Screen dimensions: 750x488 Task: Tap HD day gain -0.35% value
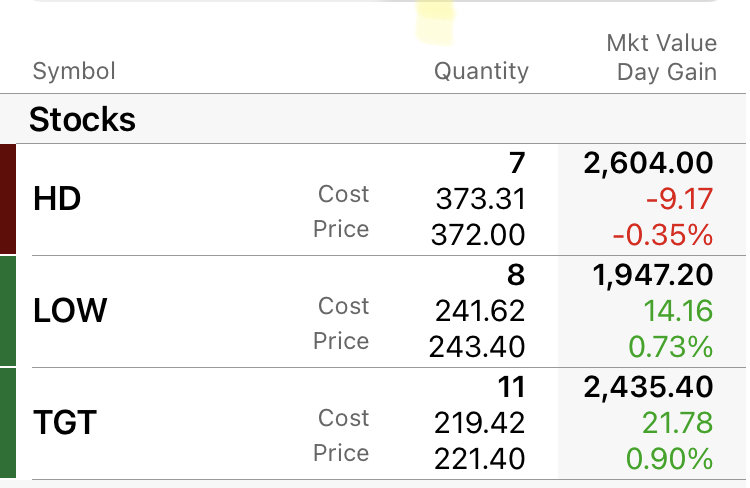[x=663, y=235]
